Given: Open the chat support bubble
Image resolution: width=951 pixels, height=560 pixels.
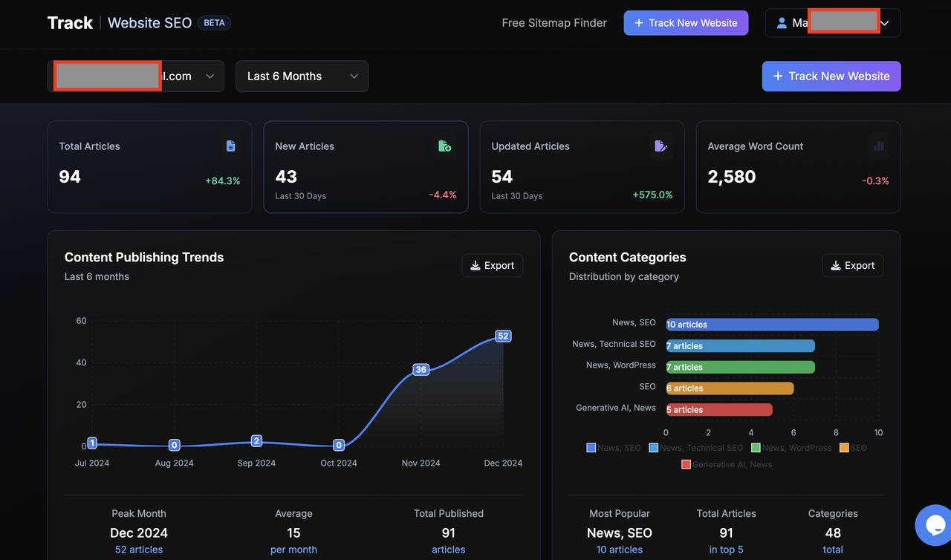Looking at the screenshot, I should click(935, 525).
